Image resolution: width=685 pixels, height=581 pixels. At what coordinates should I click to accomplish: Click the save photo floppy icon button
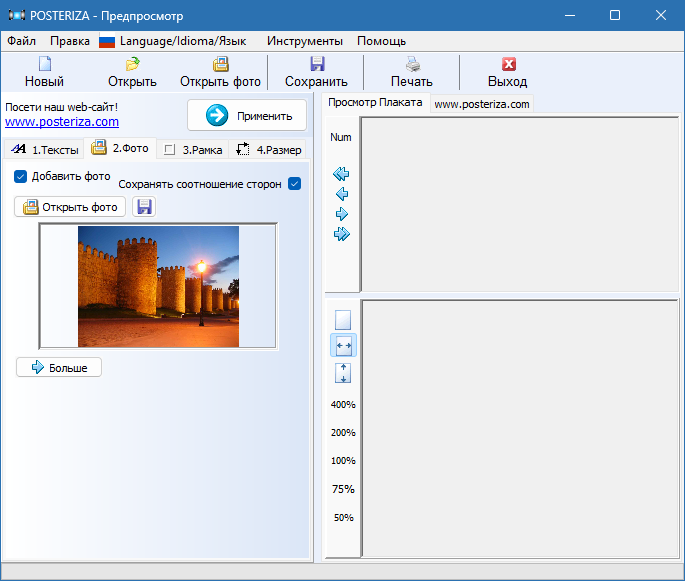[x=144, y=207]
